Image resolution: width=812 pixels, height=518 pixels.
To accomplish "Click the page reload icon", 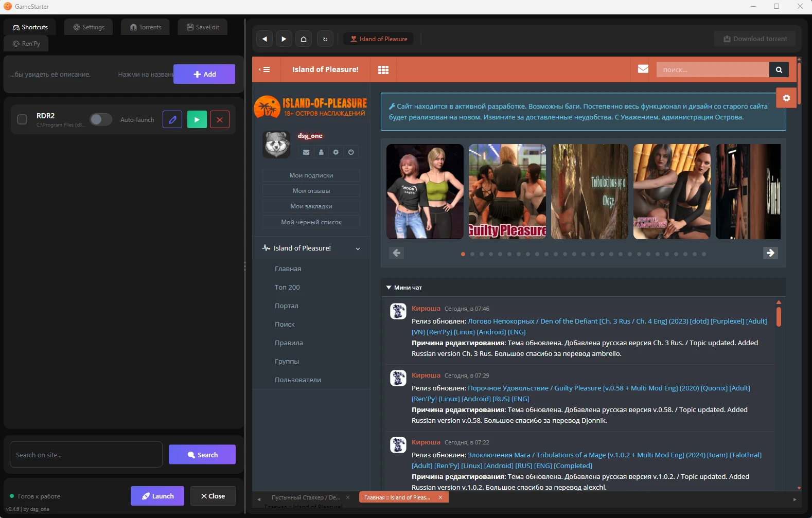I will click(x=325, y=39).
